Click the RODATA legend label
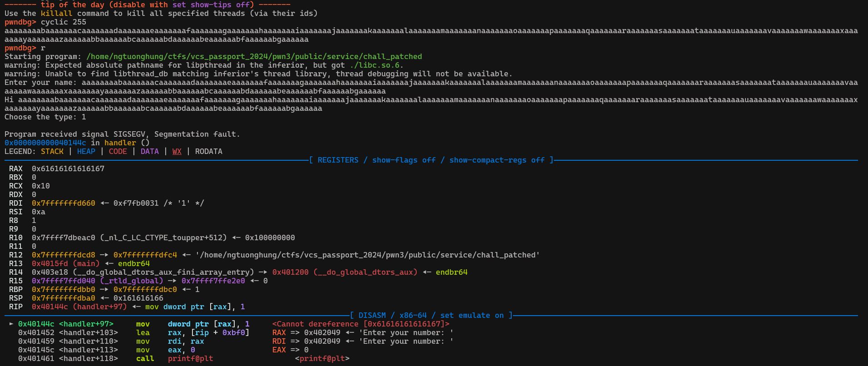Screen dimensions: 868x366 tap(209, 151)
